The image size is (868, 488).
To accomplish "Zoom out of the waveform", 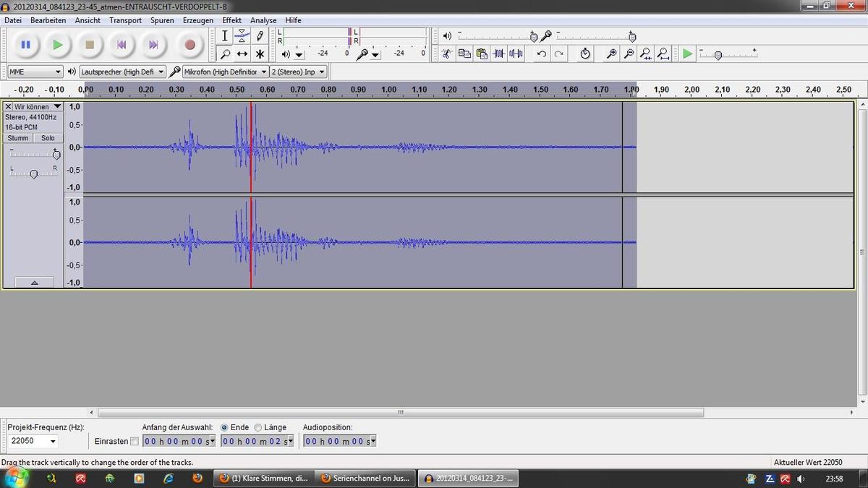I will pos(629,53).
